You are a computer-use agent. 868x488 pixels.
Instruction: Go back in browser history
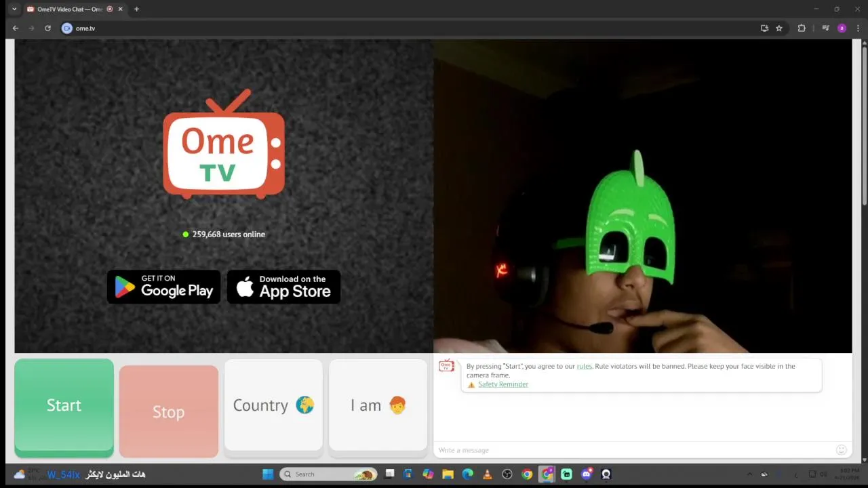15,28
